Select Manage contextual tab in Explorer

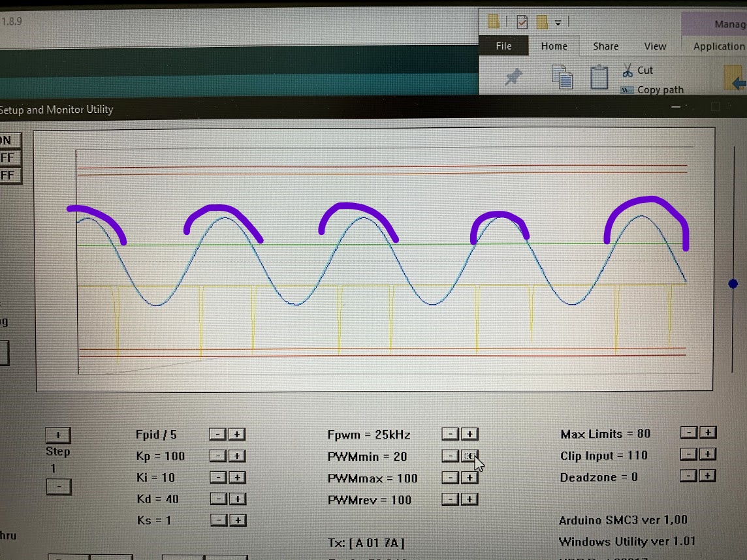(x=714, y=23)
